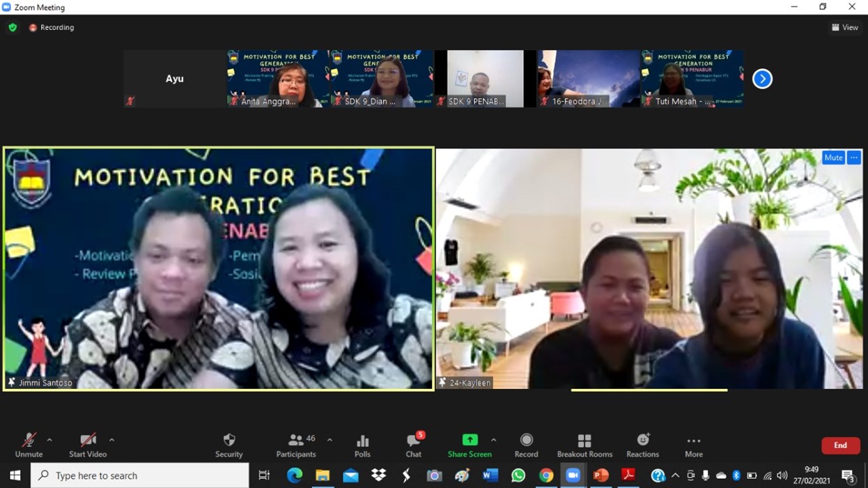
Task: Start Video camera toggle
Action: [x=88, y=445]
